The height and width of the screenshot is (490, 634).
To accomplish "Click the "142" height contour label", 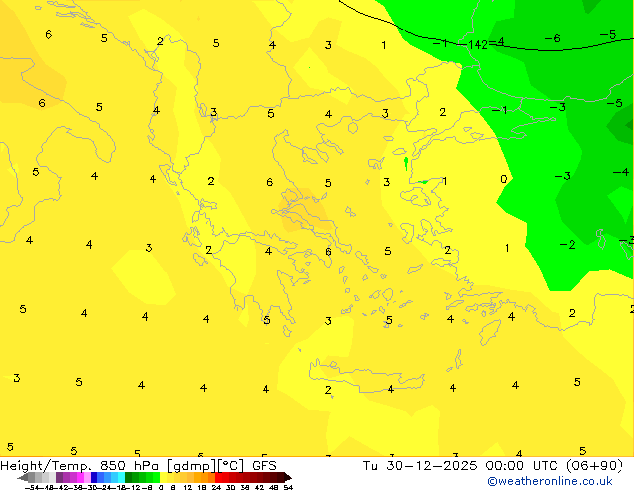I will [478, 44].
